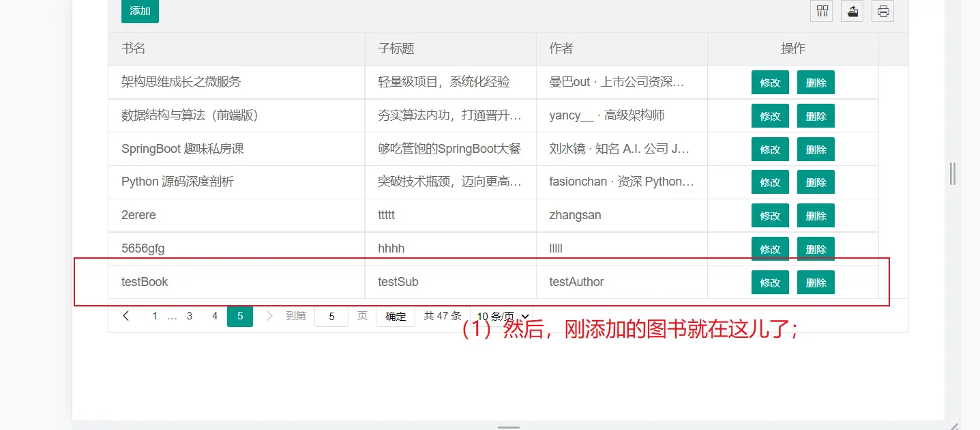Click the print table icon
This screenshot has height=430, width=980.
[x=883, y=11]
